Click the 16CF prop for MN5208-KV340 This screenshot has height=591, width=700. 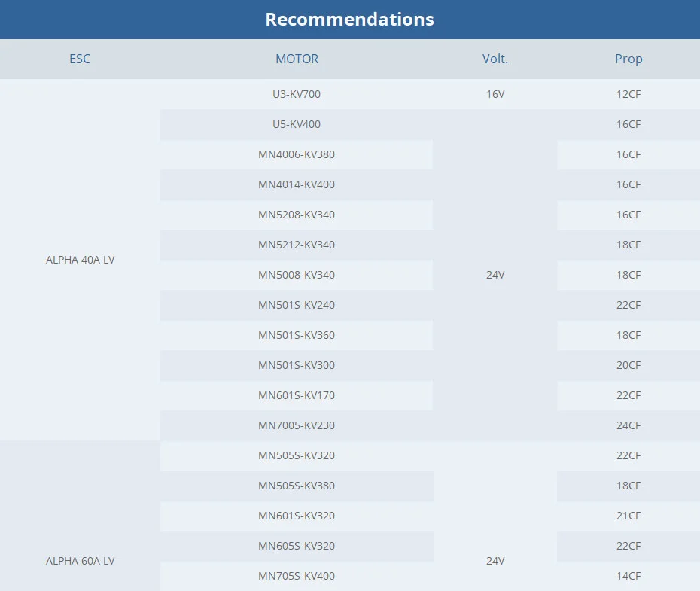(x=628, y=215)
